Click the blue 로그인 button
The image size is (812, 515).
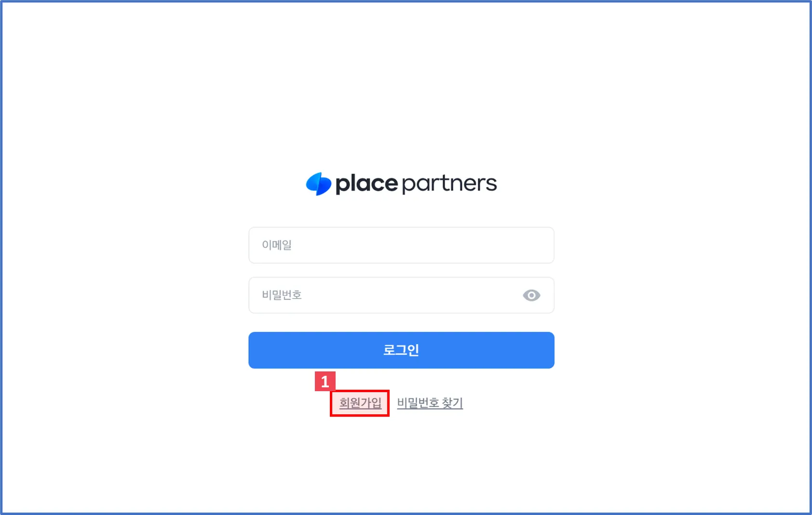coord(401,350)
